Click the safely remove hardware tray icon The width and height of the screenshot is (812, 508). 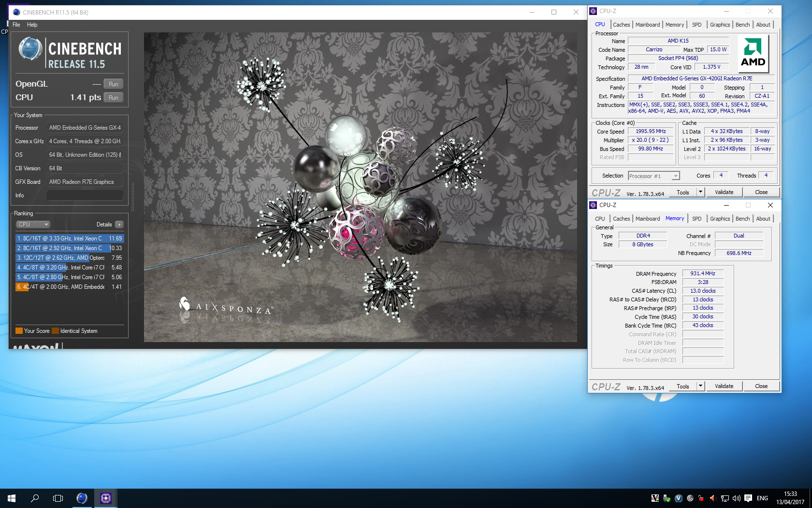point(667,498)
